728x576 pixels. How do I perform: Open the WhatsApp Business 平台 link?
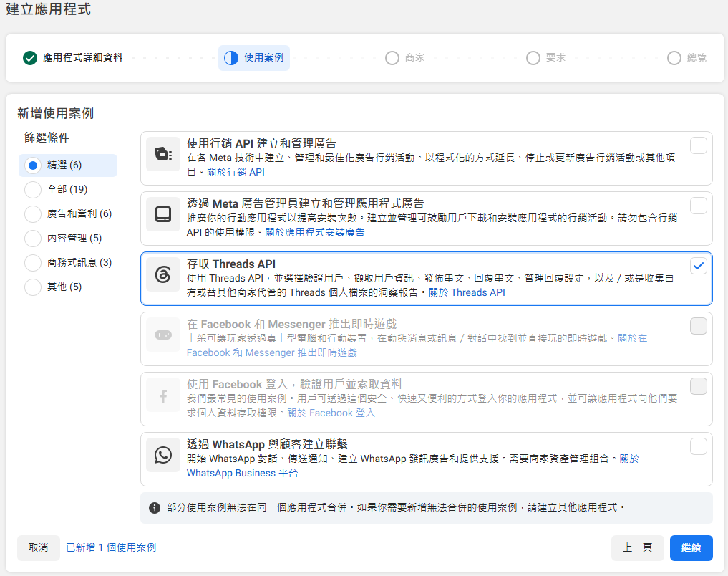tap(243, 474)
